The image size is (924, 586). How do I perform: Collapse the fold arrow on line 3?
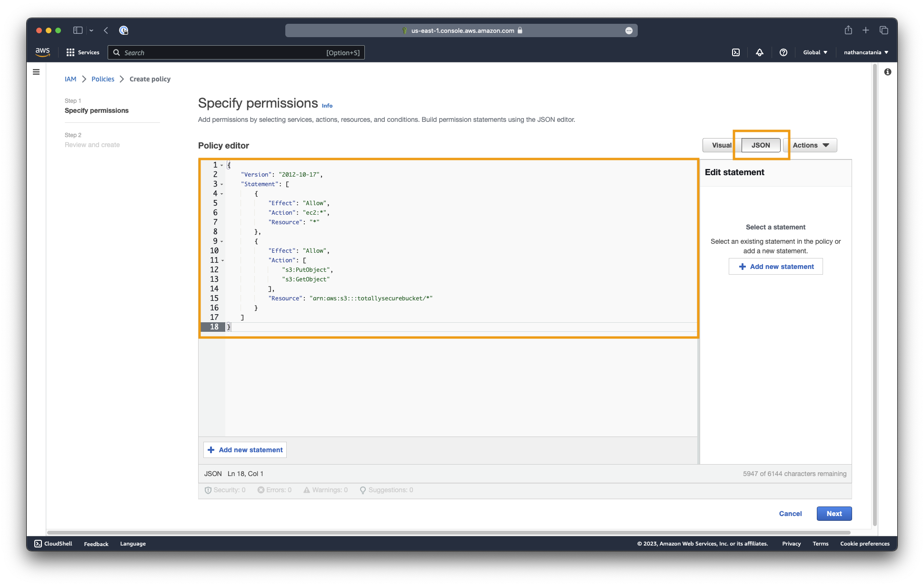(x=221, y=185)
